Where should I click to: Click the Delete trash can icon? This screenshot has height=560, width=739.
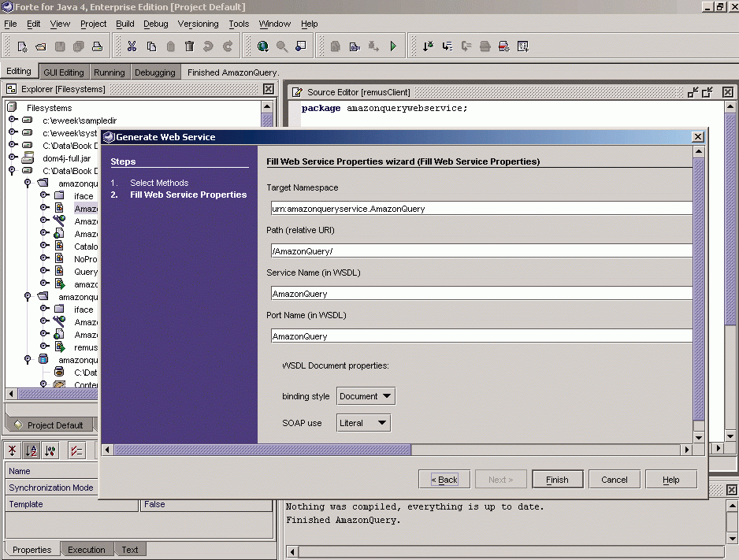pos(189,46)
